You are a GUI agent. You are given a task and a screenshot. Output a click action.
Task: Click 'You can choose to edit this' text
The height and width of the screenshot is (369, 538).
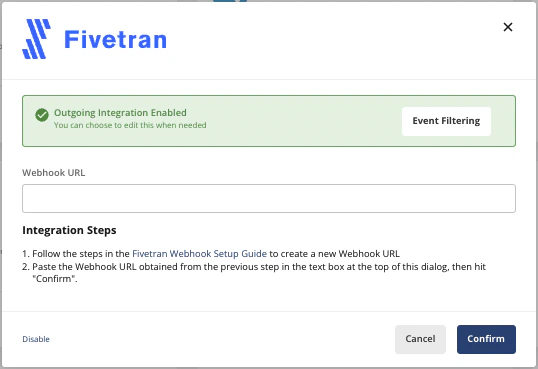coord(130,125)
